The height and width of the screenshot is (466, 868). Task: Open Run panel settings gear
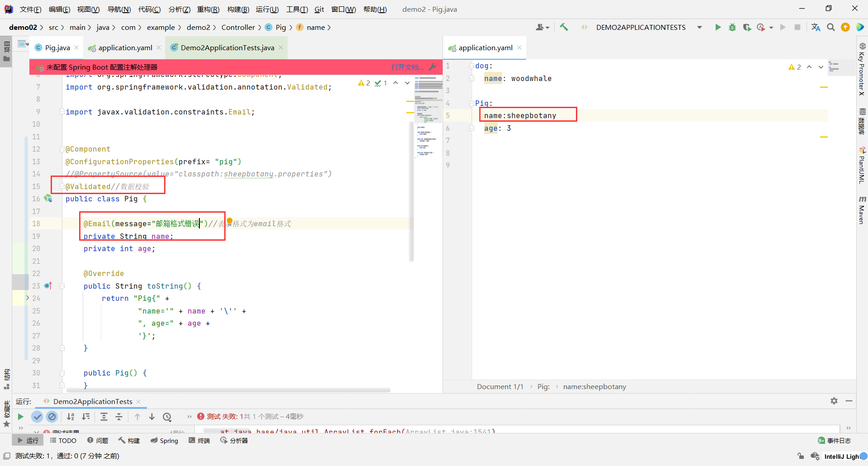click(834, 401)
